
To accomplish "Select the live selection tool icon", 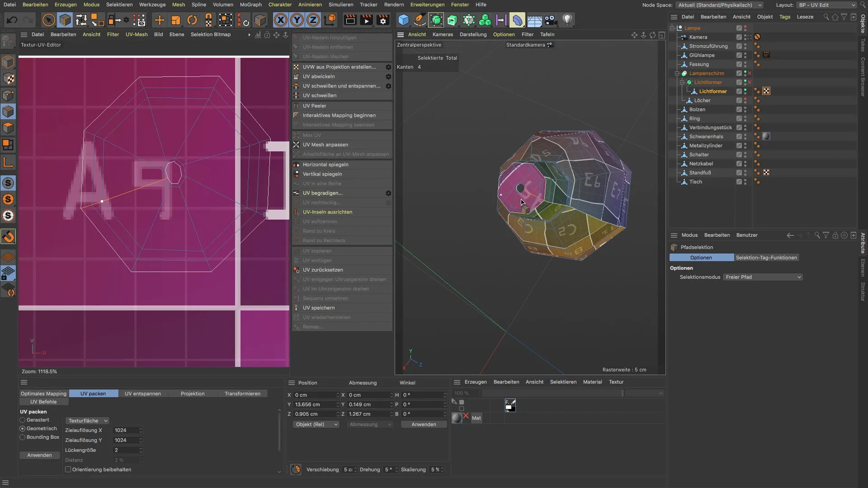I will click(48, 20).
